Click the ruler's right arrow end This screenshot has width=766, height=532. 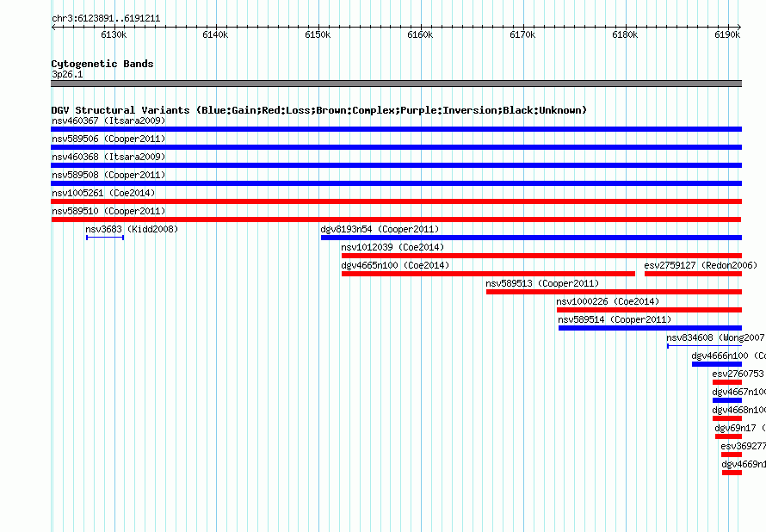coord(739,27)
